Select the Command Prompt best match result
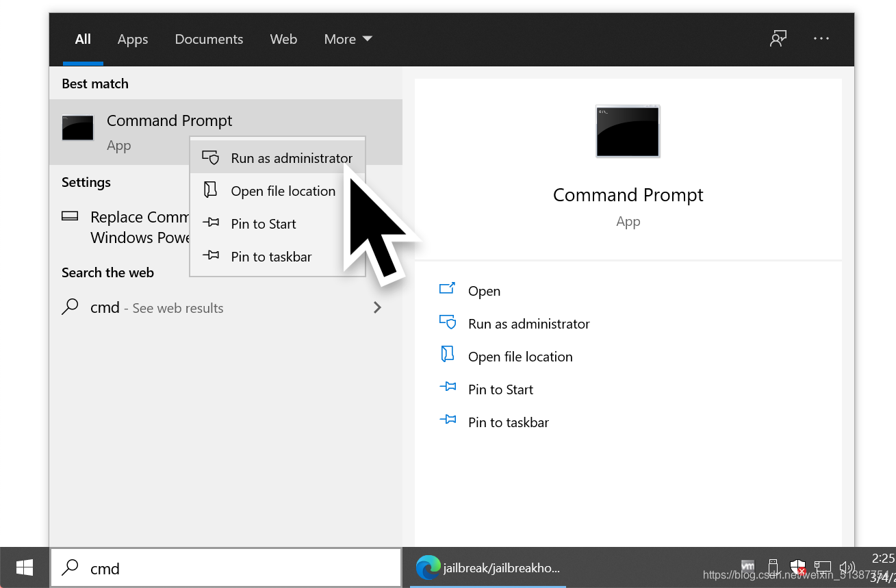 coord(226,132)
